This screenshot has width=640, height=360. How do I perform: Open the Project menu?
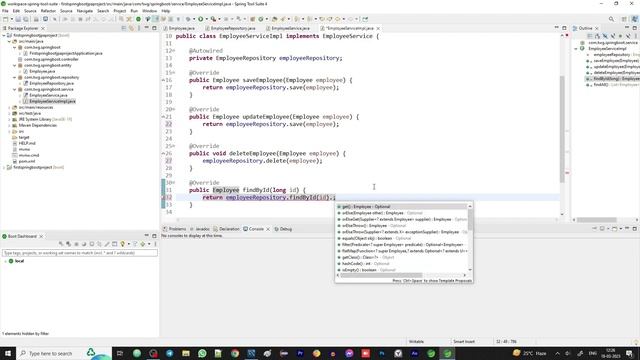point(120,11)
